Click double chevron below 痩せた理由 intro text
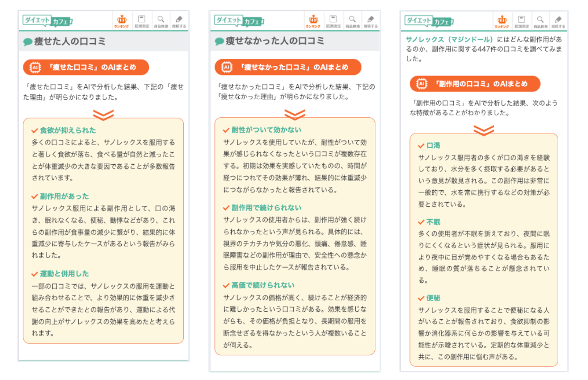Screen dimensions: 588x380 pos(103,114)
